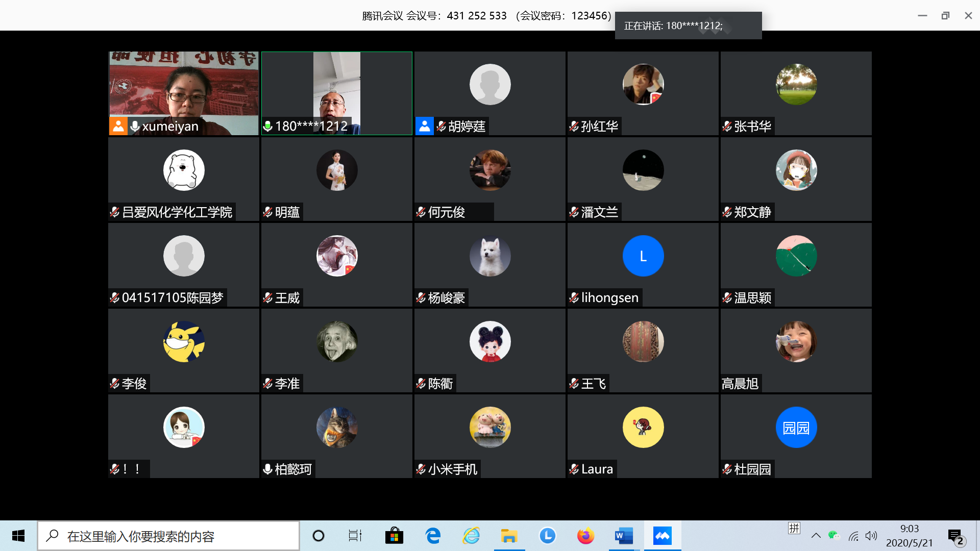Open the 拼 input method indicator

(794, 529)
